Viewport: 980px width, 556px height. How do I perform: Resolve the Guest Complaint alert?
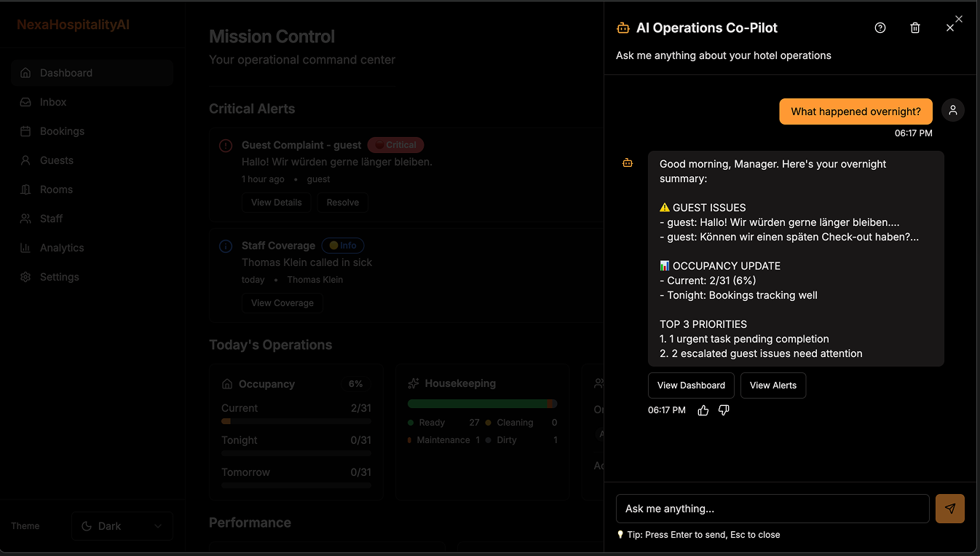tap(342, 203)
